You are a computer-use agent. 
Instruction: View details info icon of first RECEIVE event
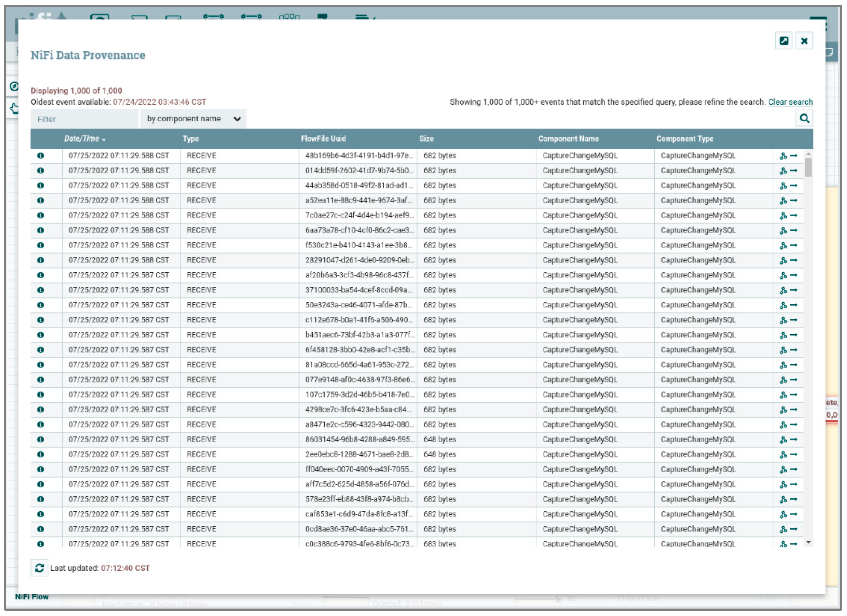41,156
